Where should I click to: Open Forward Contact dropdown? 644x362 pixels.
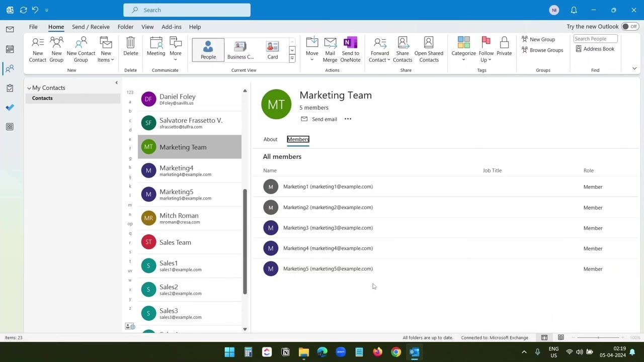point(380,49)
